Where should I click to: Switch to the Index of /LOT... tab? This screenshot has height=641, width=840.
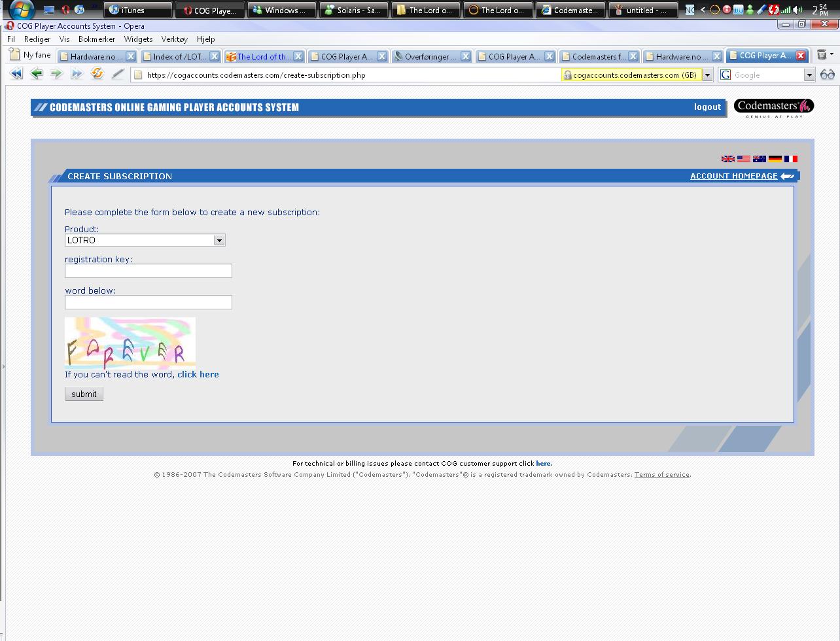point(181,56)
